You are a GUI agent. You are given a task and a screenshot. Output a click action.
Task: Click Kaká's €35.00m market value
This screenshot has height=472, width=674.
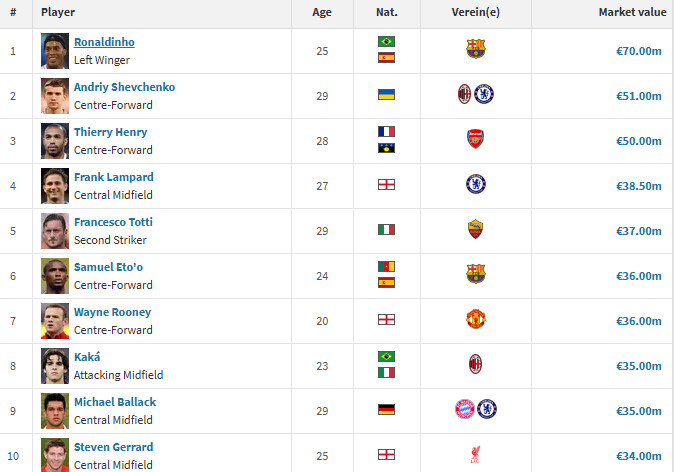(x=636, y=365)
